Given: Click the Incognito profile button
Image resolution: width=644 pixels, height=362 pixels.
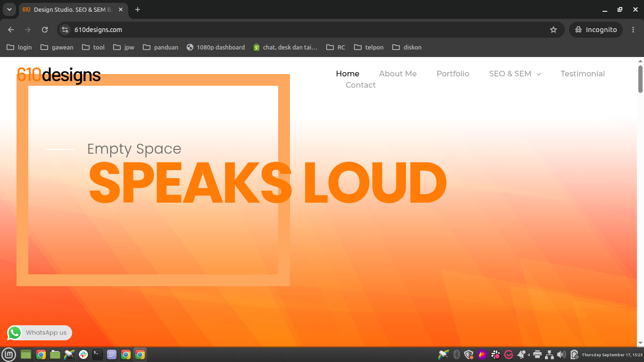Looking at the screenshot, I should [x=596, y=30].
